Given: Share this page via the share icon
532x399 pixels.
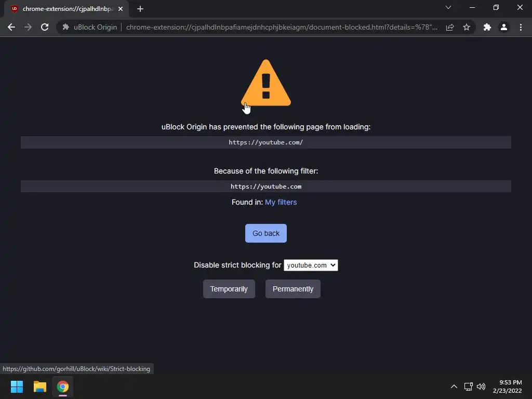Looking at the screenshot, I should [450, 27].
